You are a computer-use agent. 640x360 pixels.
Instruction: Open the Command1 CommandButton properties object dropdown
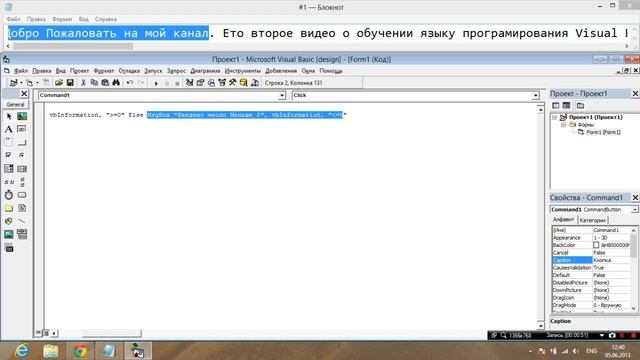click(x=635, y=209)
